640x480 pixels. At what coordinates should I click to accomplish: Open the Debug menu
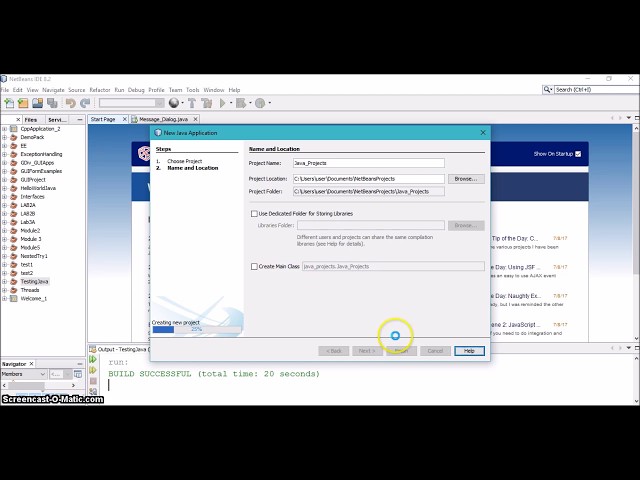click(x=136, y=90)
